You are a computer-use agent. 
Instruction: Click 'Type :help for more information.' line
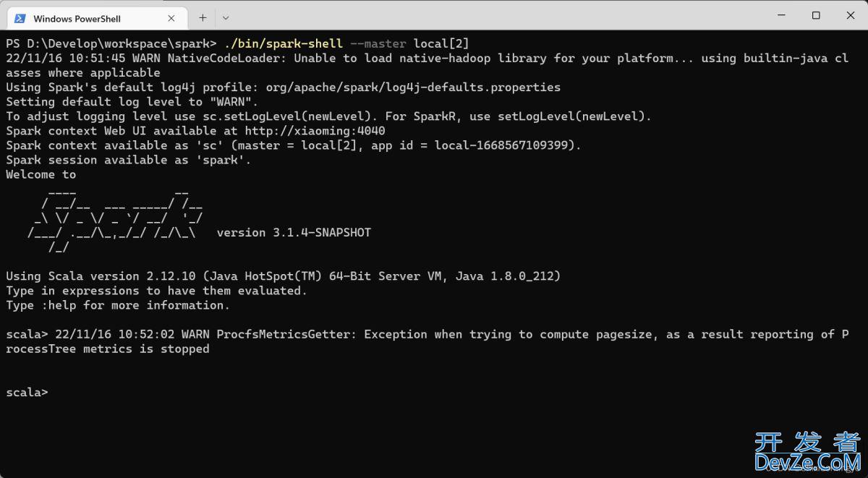[118, 305]
